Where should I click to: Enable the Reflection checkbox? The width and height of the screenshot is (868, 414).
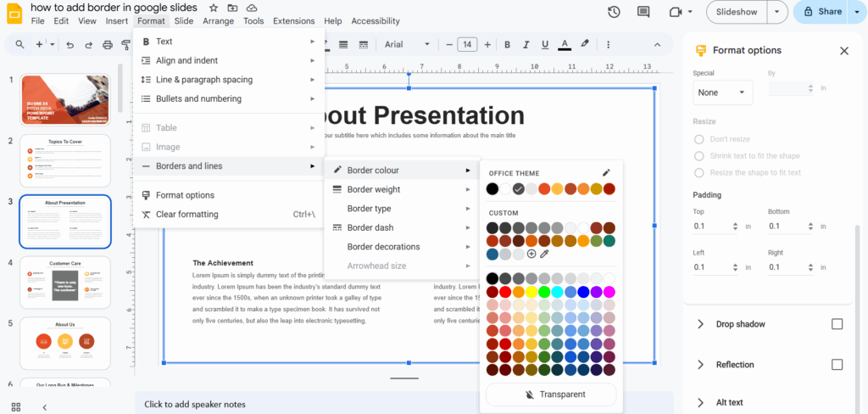point(837,365)
